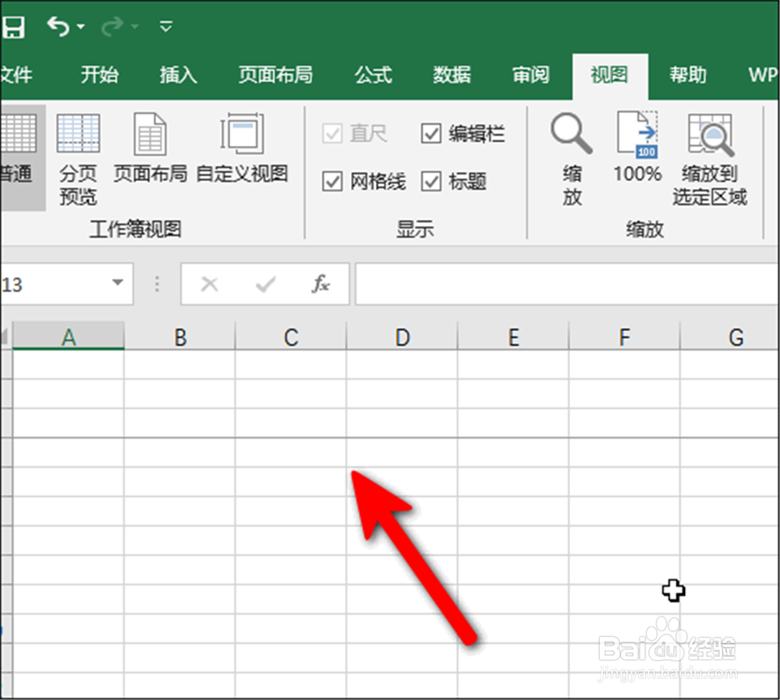780x700 pixels.
Task: Click the Redo arrow icon
Action: pyautogui.click(x=112, y=26)
